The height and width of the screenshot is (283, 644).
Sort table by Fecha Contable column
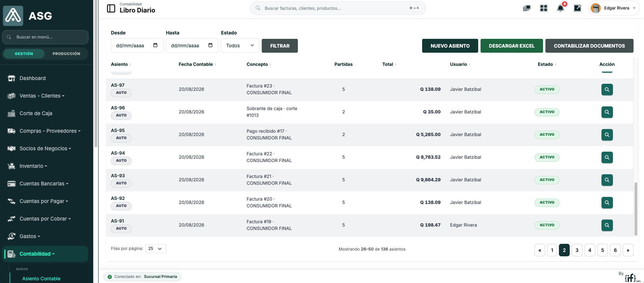(197, 64)
